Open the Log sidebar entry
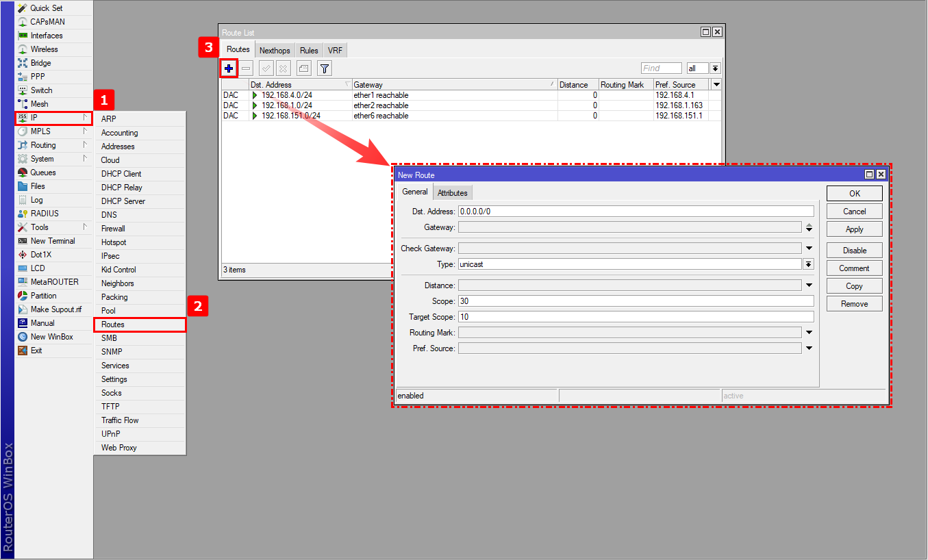Viewport: 928px width, 560px height. pyautogui.click(x=36, y=200)
